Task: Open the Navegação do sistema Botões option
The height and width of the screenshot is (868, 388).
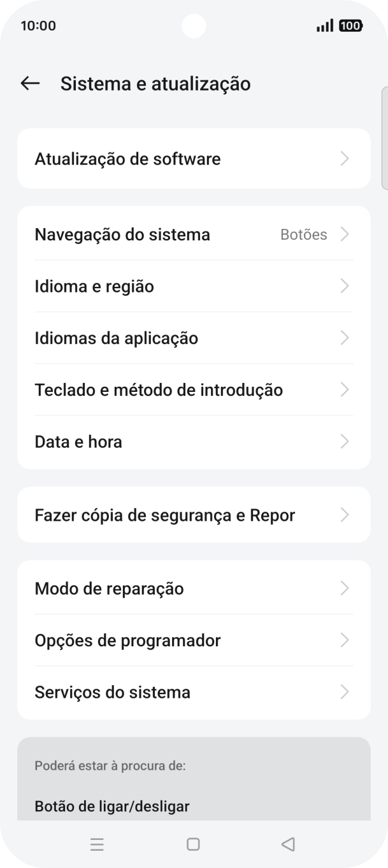Action: point(193,234)
